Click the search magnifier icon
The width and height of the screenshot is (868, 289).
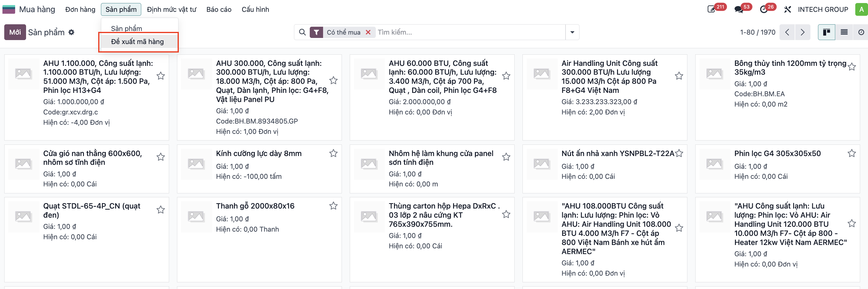302,32
